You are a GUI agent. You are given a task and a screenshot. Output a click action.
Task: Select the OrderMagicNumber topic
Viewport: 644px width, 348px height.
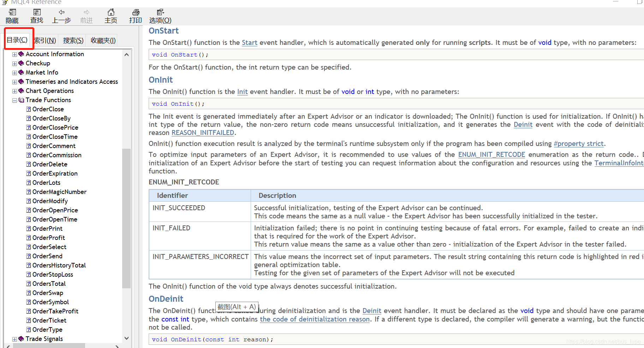[x=59, y=192]
